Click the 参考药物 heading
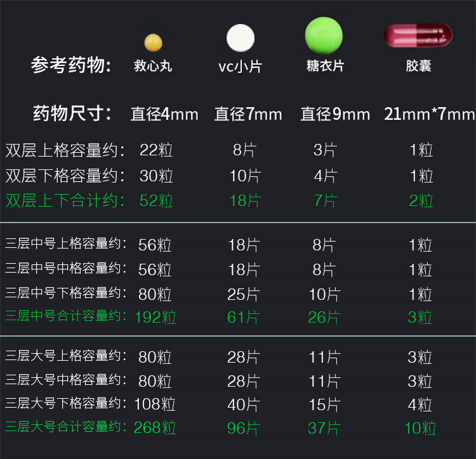 click(71, 65)
